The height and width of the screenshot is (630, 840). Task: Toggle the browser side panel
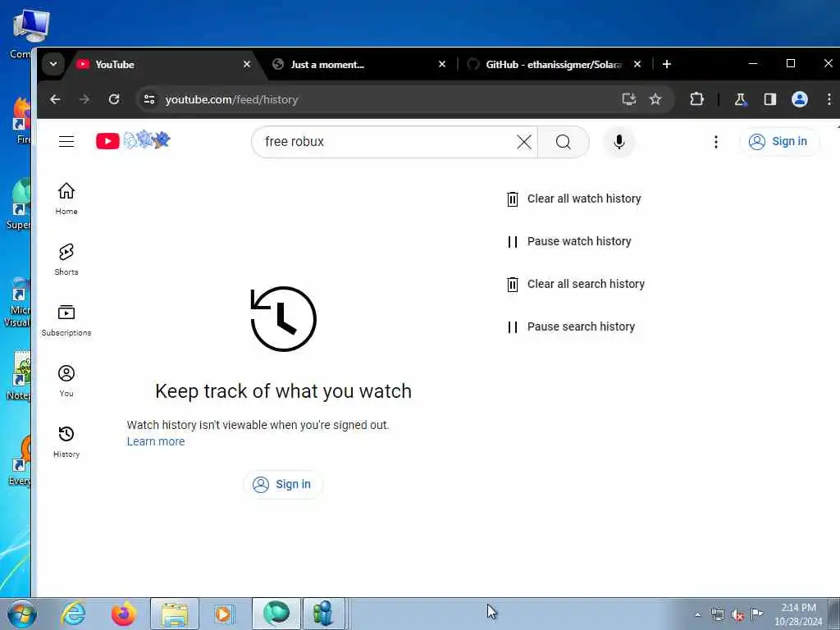[x=769, y=99]
